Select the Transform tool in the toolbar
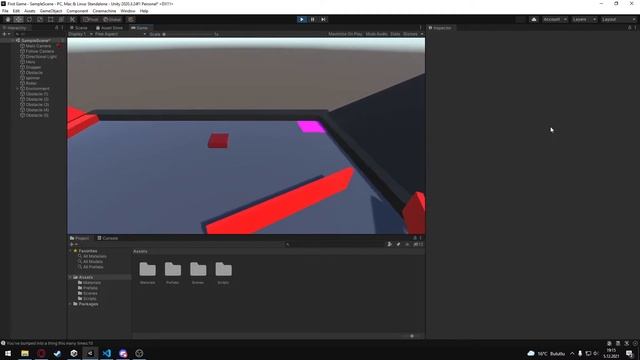Viewport: 640px width, 360px height. (61, 19)
